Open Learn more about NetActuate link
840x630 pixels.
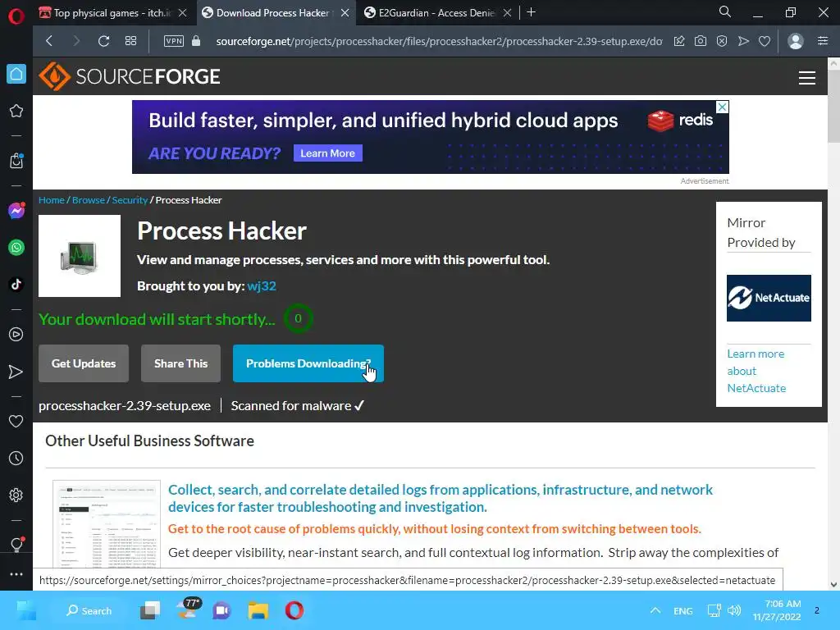pyautogui.click(x=756, y=371)
